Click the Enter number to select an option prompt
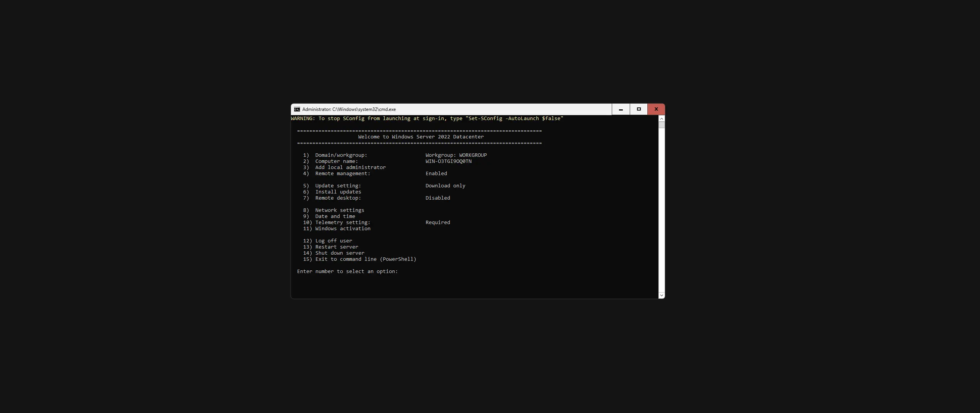 pos(346,271)
